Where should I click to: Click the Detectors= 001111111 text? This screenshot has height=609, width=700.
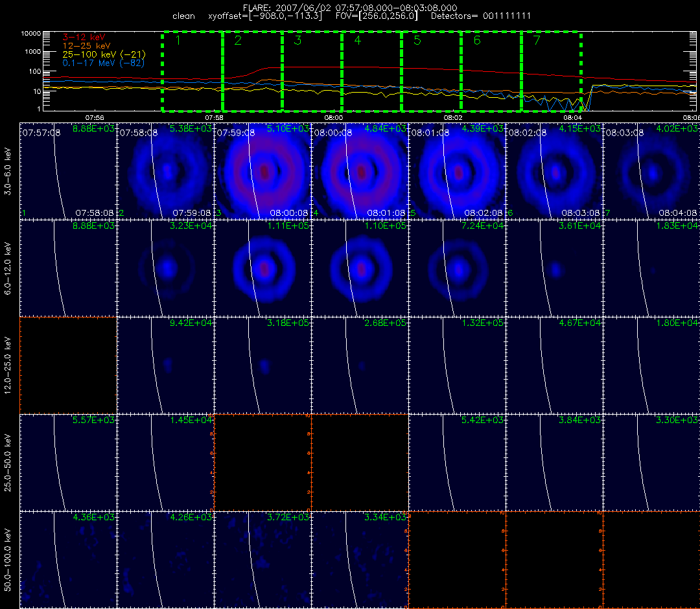[481, 16]
